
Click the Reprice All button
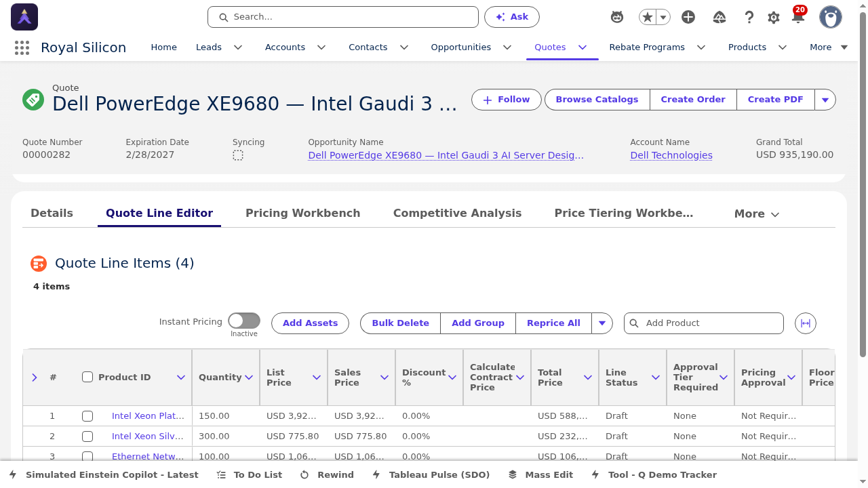[x=553, y=323]
